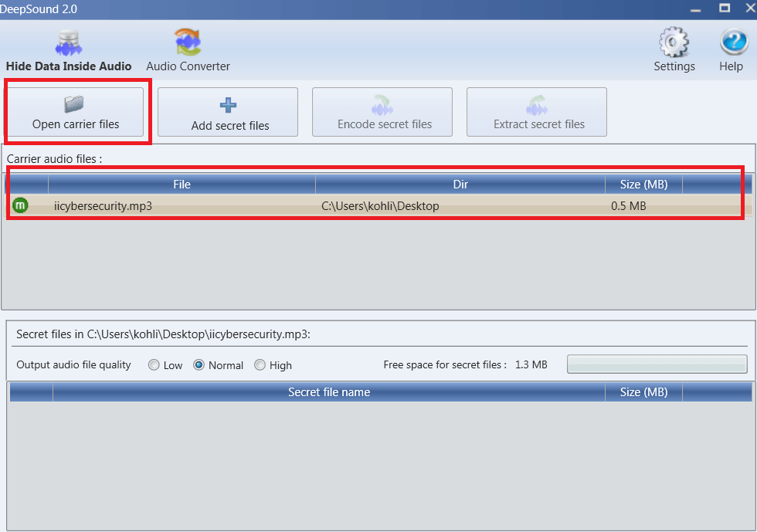Click the Add secret files button
757x532 pixels.
click(x=228, y=112)
